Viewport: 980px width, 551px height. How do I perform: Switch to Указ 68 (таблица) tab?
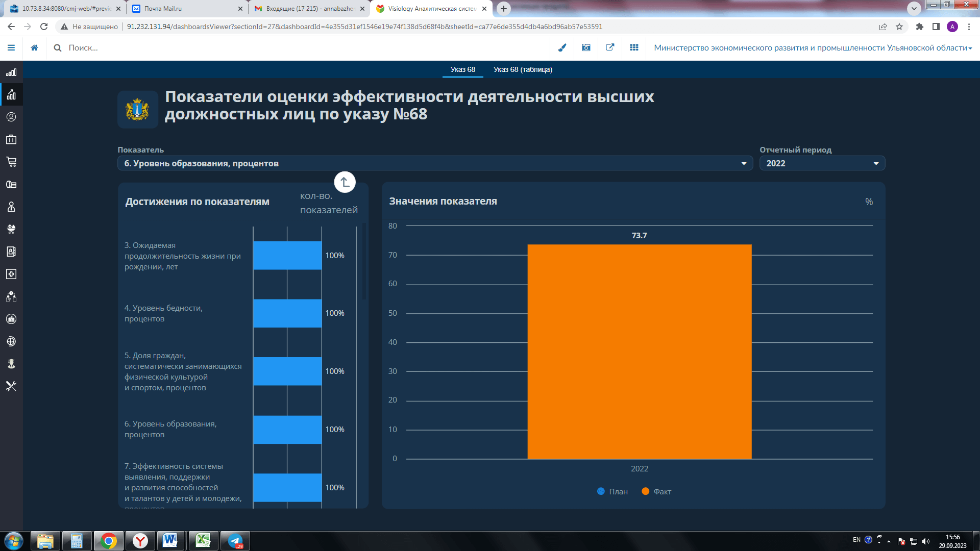pyautogui.click(x=523, y=69)
